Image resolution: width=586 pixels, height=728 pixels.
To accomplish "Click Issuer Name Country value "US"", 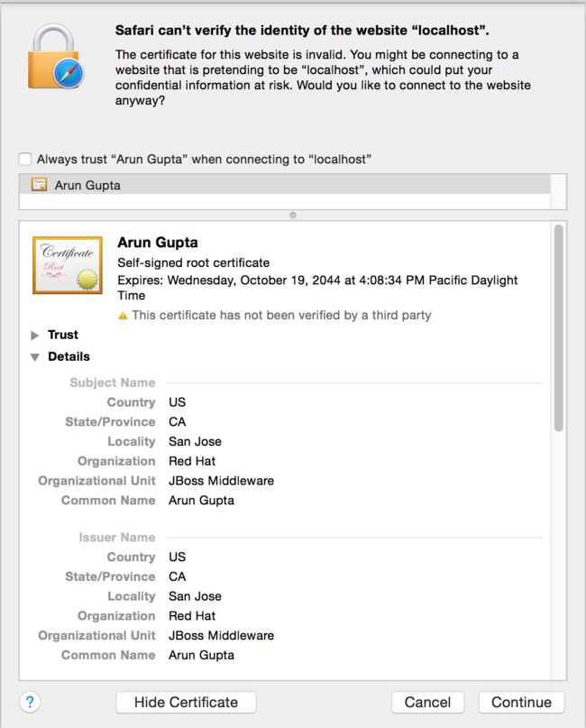I will click(178, 557).
